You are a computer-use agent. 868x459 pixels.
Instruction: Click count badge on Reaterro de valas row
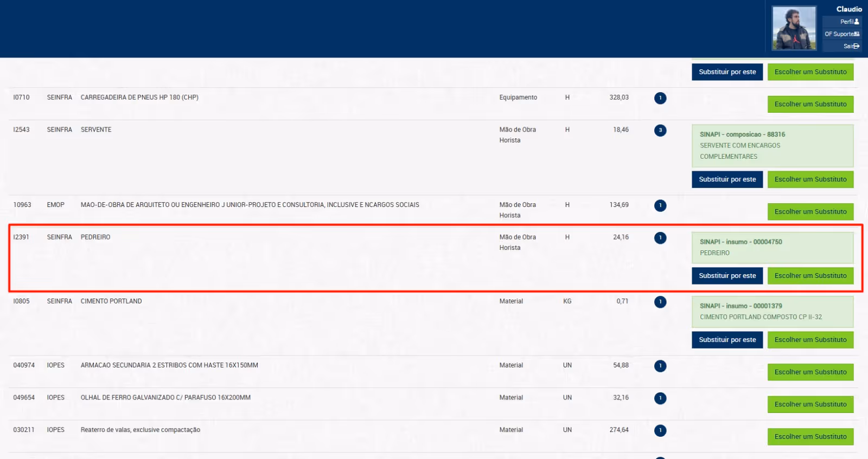click(x=660, y=431)
